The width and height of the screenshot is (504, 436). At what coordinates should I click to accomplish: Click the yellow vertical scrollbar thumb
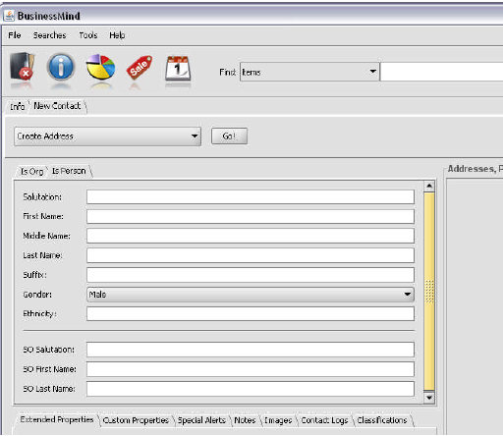[x=429, y=292]
